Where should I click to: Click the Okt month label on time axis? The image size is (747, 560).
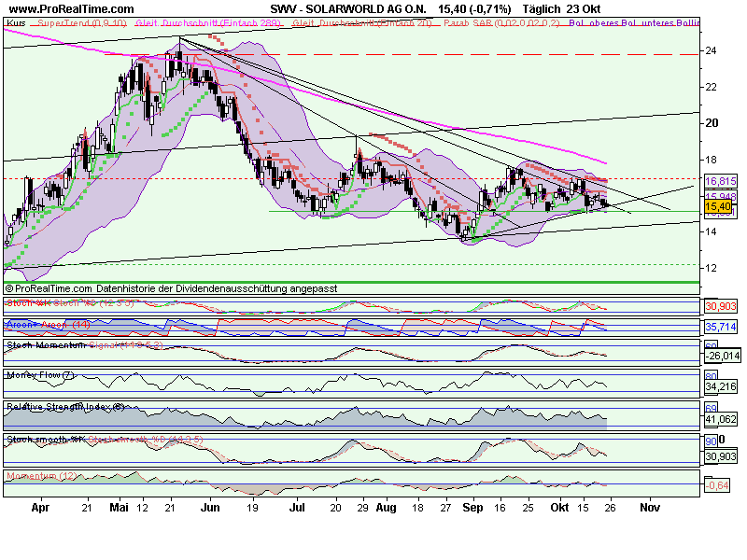pos(559,508)
